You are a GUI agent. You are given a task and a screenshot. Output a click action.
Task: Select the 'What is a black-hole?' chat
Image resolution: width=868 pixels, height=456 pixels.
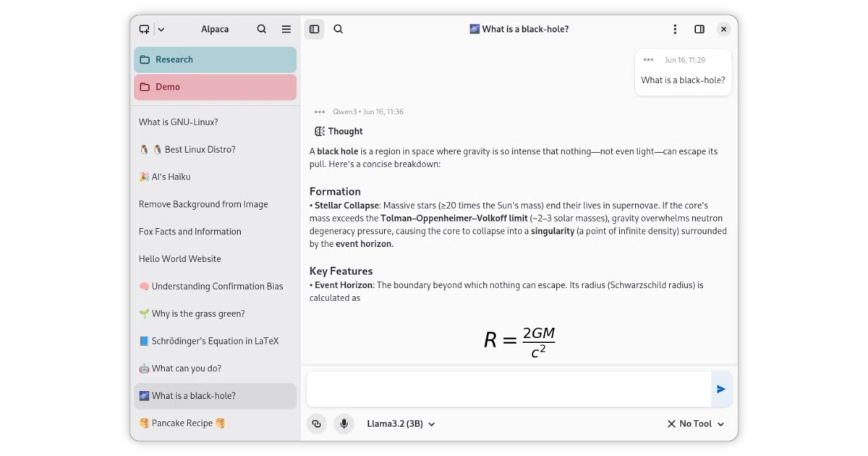click(215, 396)
